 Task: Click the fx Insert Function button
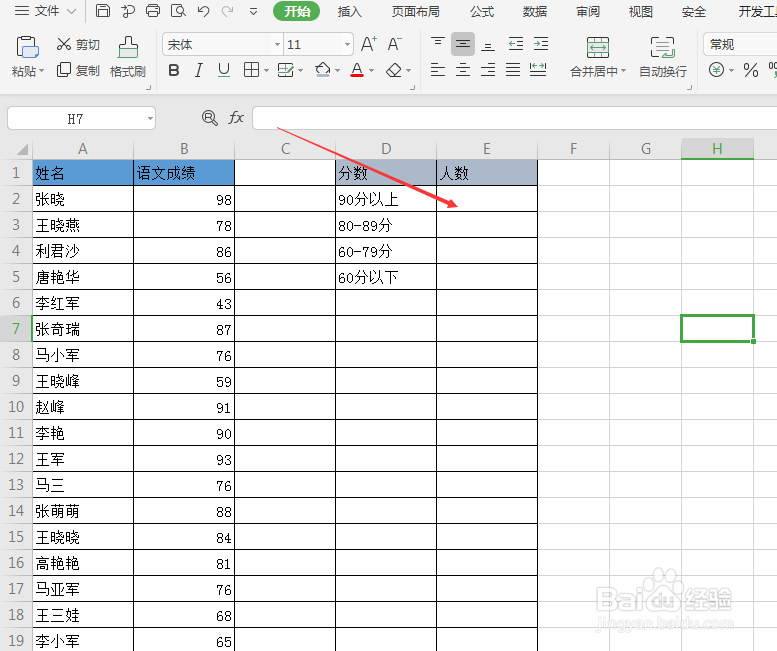(x=236, y=118)
